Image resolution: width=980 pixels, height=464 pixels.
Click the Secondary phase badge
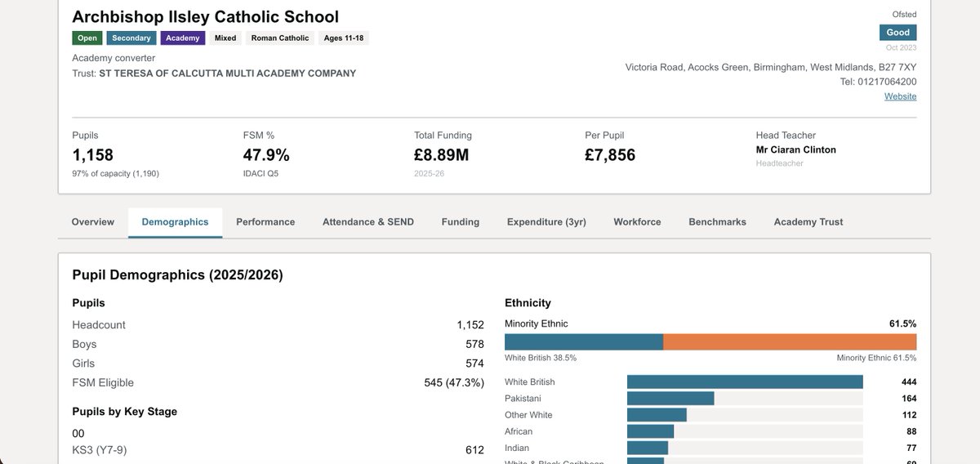[131, 38]
